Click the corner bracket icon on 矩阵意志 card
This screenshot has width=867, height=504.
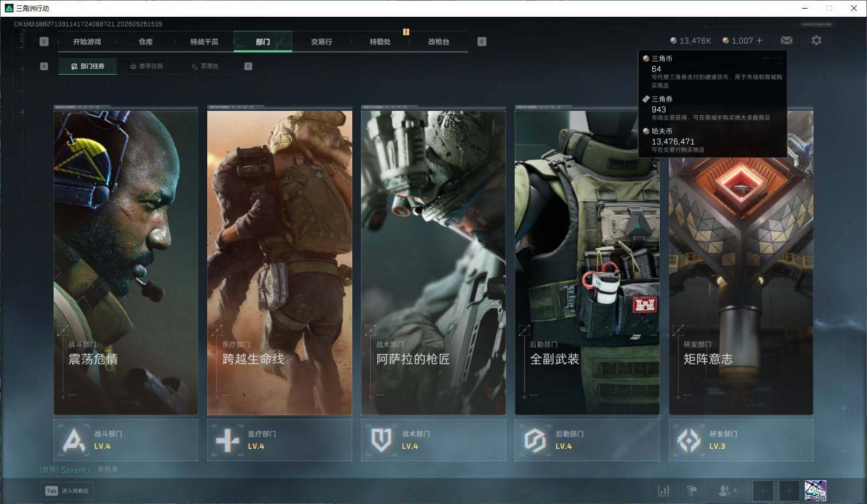pyautogui.click(x=678, y=330)
